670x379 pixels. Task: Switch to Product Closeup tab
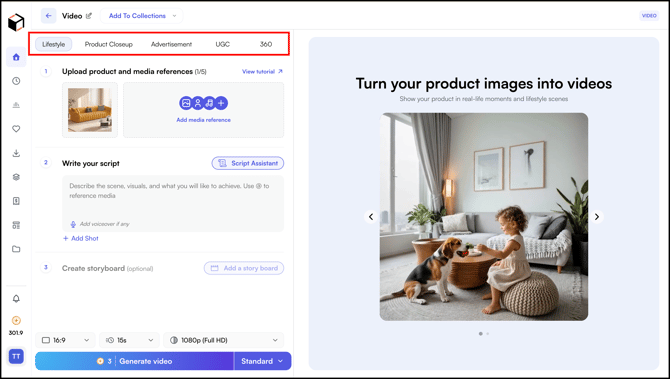coord(109,44)
